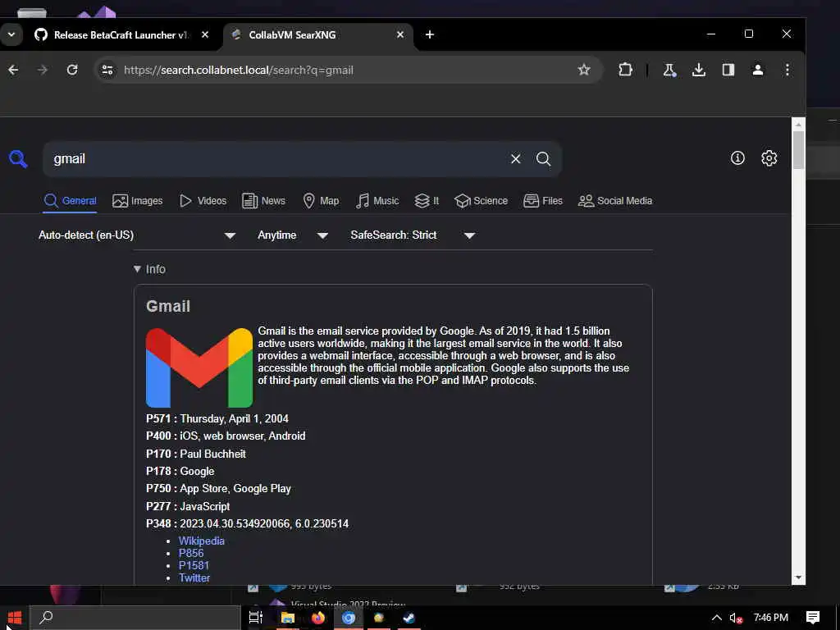This screenshot has width=840, height=630.
Task: Switch to the Social Media category
Action: [615, 201]
